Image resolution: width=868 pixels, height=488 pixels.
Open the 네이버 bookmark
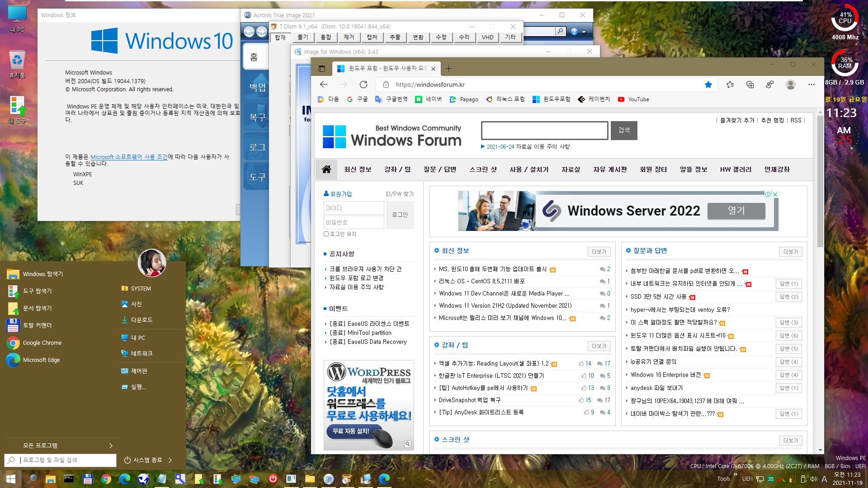tap(429, 99)
